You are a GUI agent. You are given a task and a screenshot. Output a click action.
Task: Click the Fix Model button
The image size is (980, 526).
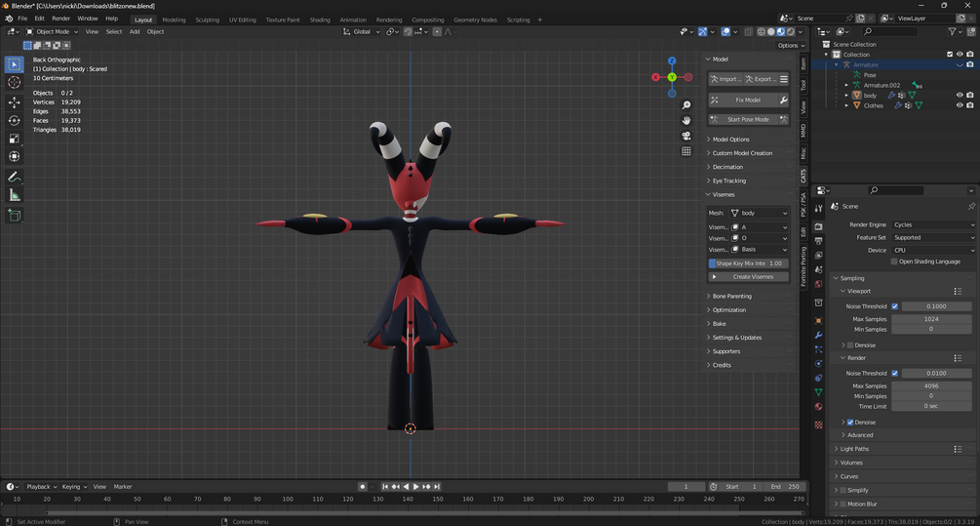pos(747,100)
